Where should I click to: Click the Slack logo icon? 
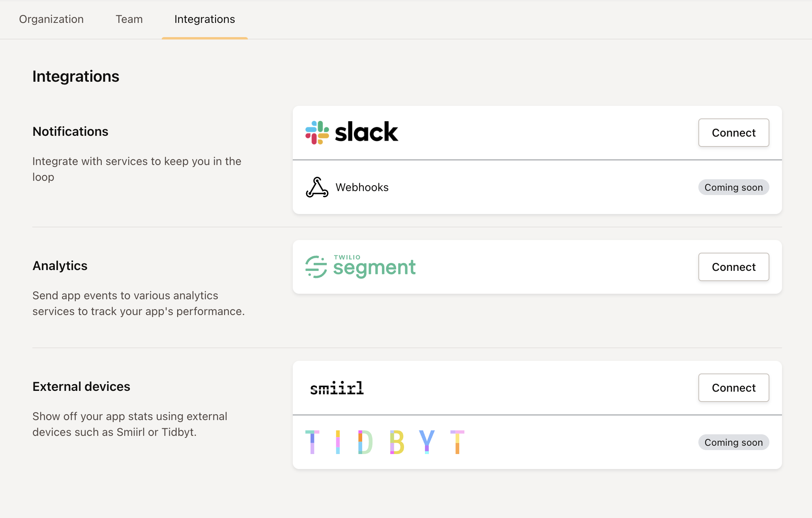coord(317,133)
